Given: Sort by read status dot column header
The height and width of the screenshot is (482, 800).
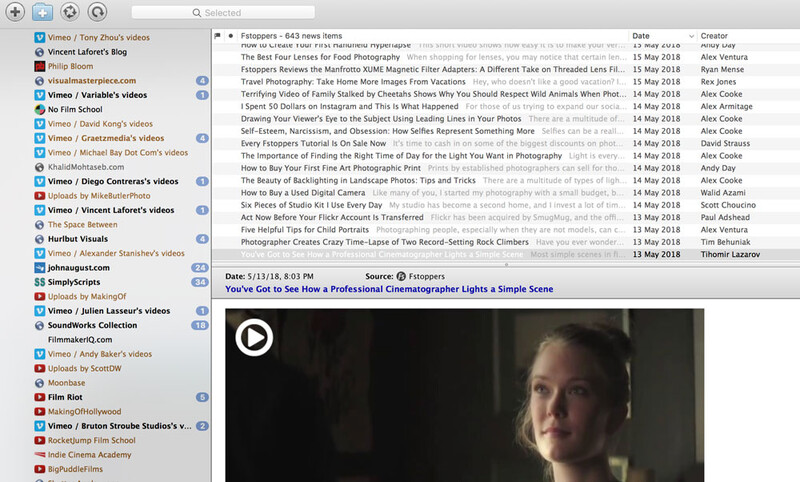Looking at the screenshot, I should 231,36.
